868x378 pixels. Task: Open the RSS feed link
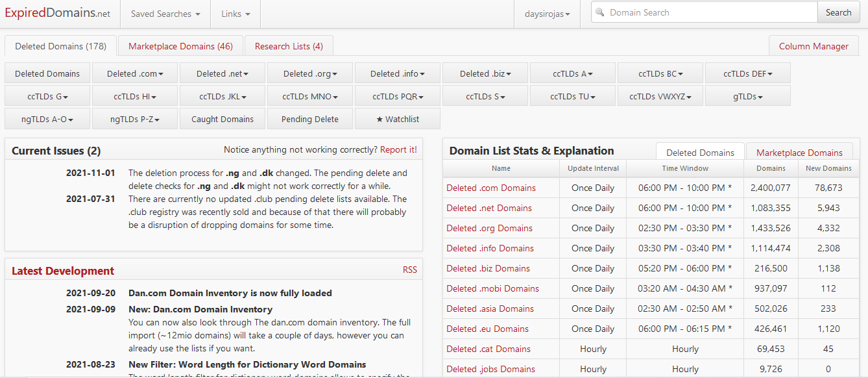[x=409, y=270]
